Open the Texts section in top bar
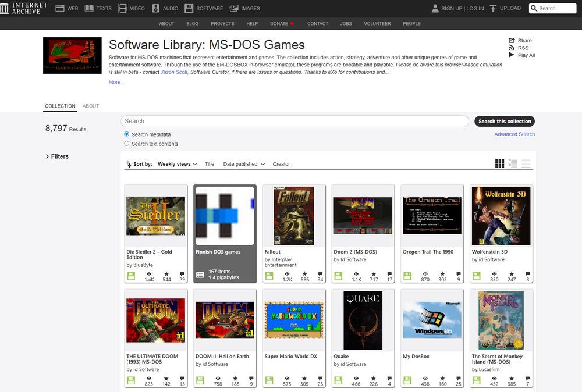Viewport: 582px width, 392px height. pos(98,8)
